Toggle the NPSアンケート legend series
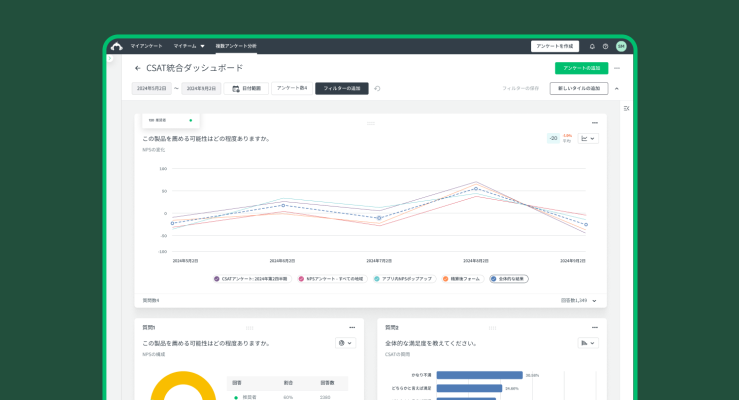739x400 pixels. (330, 278)
